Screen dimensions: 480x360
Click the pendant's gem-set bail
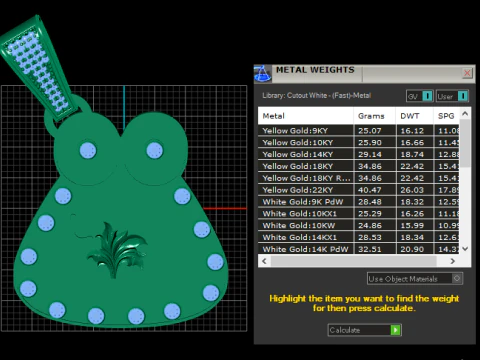pyautogui.click(x=38, y=67)
